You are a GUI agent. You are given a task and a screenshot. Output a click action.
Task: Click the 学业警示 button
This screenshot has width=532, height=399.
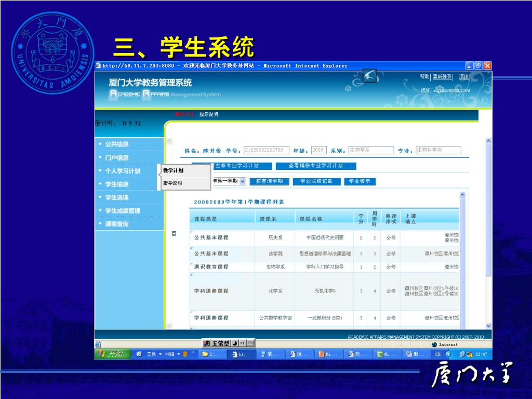[360, 181]
